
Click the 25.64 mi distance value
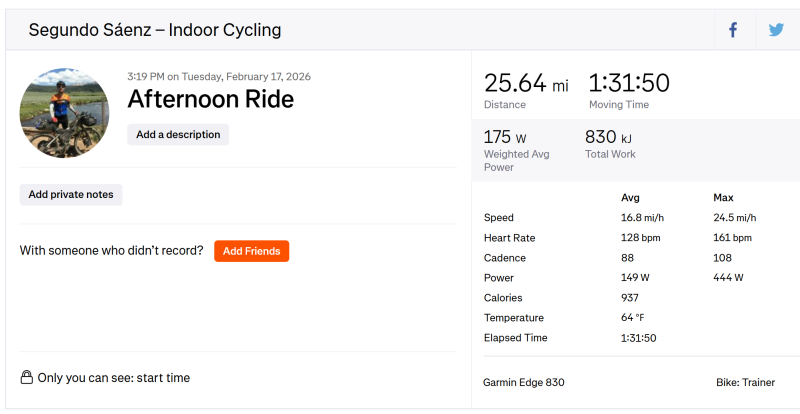click(526, 83)
